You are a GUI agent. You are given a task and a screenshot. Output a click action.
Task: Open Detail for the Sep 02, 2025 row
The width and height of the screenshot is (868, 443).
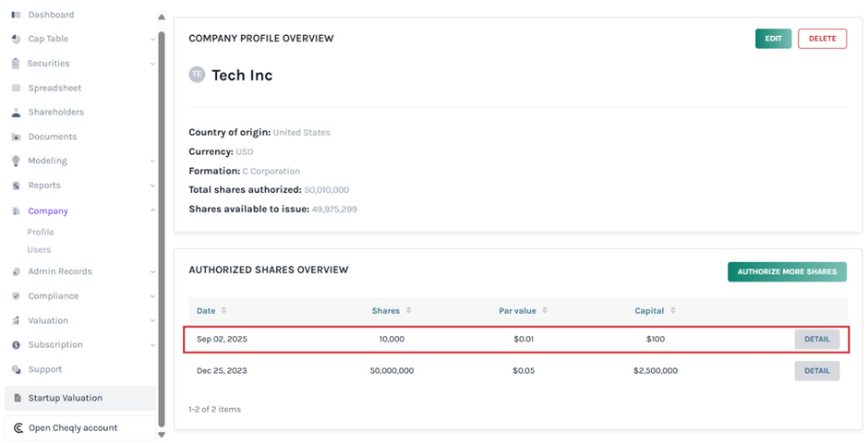pyautogui.click(x=817, y=339)
